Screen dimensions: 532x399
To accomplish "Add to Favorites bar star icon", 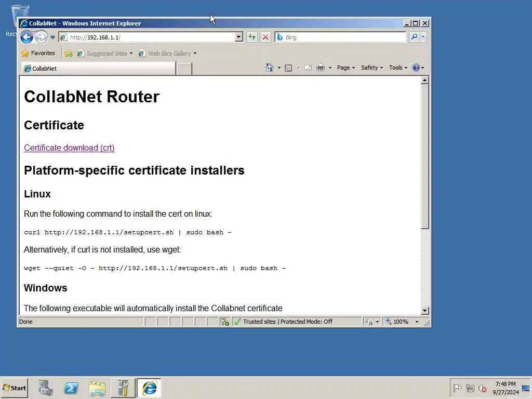I will (x=69, y=54).
